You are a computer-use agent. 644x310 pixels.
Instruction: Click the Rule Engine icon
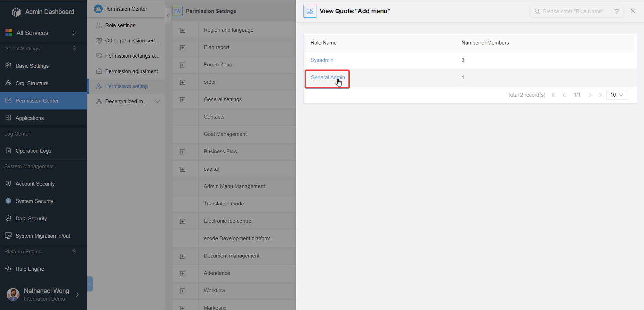click(x=9, y=269)
